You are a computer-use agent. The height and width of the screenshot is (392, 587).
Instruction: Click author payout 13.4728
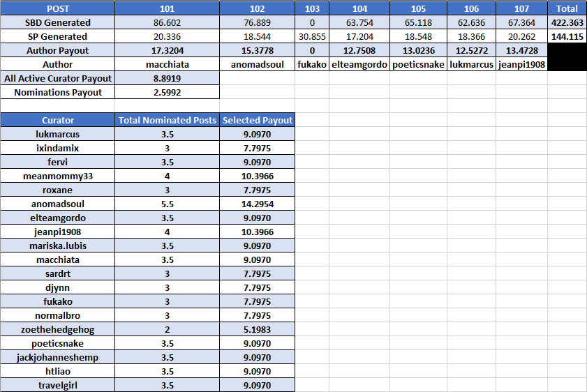click(x=521, y=50)
